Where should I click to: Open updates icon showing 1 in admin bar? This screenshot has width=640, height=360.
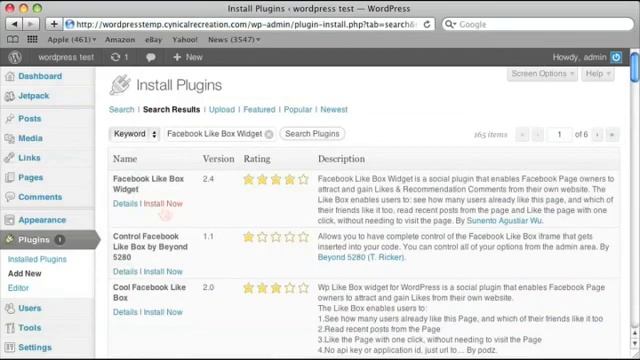119,57
